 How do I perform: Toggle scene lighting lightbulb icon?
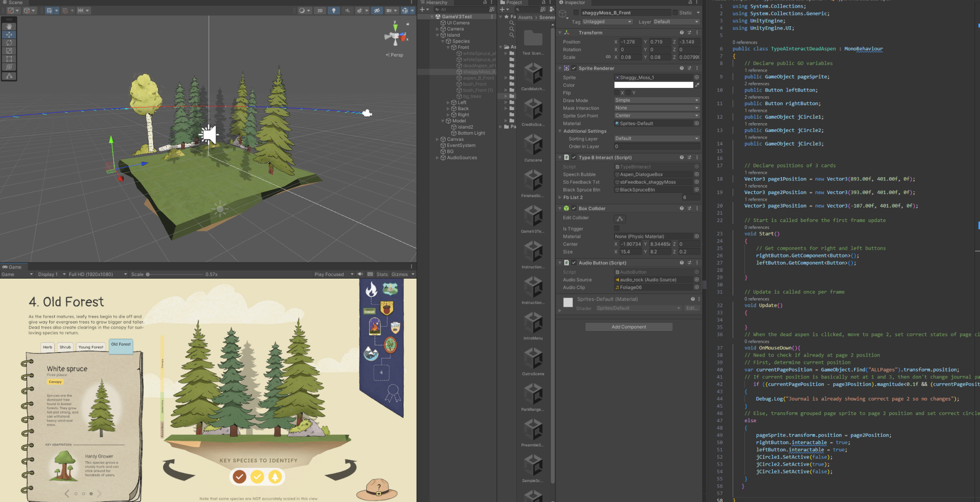tap(334, 10)
